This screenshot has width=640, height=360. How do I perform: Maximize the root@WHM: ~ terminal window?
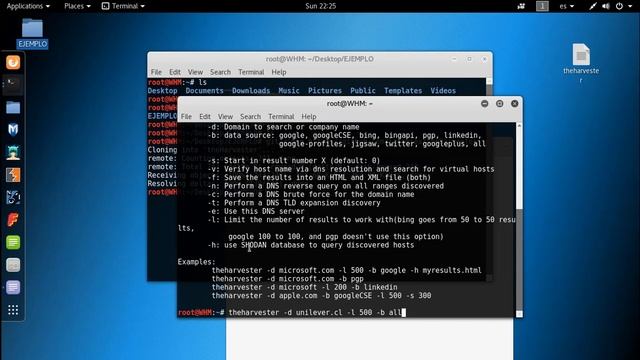[500, 104]
